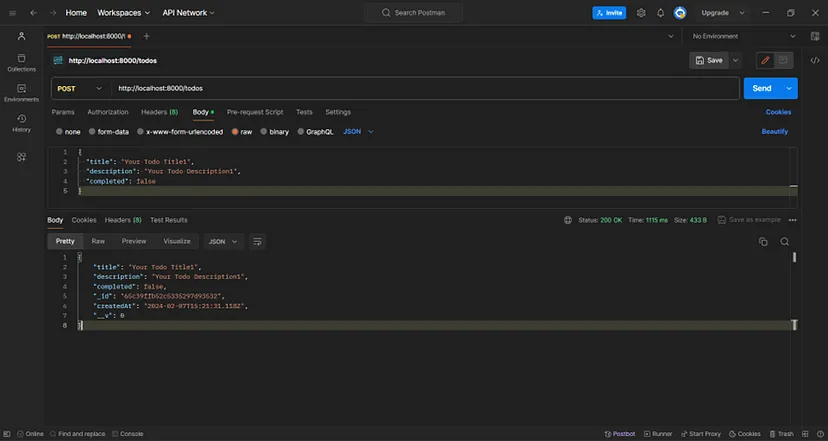
Task: Open the code snippet panel icon
Action: 815,61
